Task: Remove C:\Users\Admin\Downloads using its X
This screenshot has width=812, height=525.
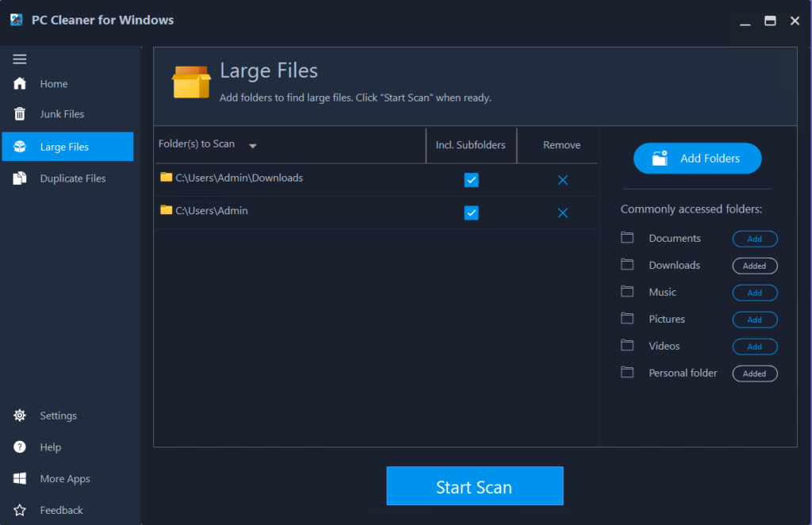Action: point(562,180)
